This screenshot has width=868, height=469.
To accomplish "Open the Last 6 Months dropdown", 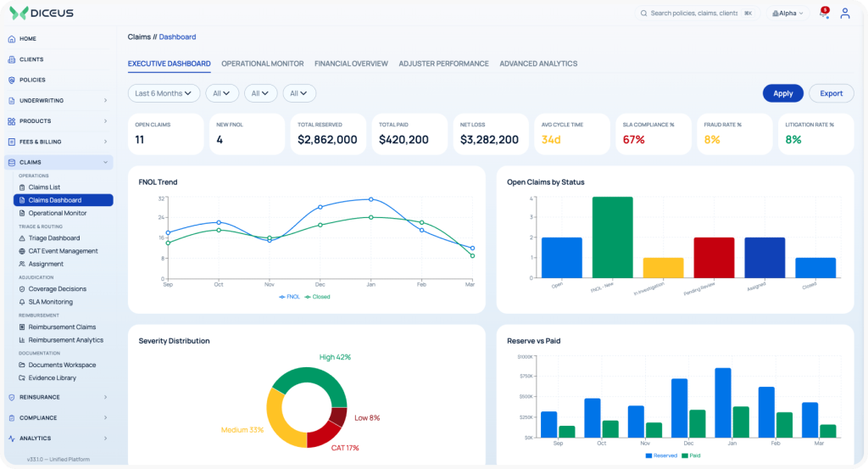I will coord(164,93).
